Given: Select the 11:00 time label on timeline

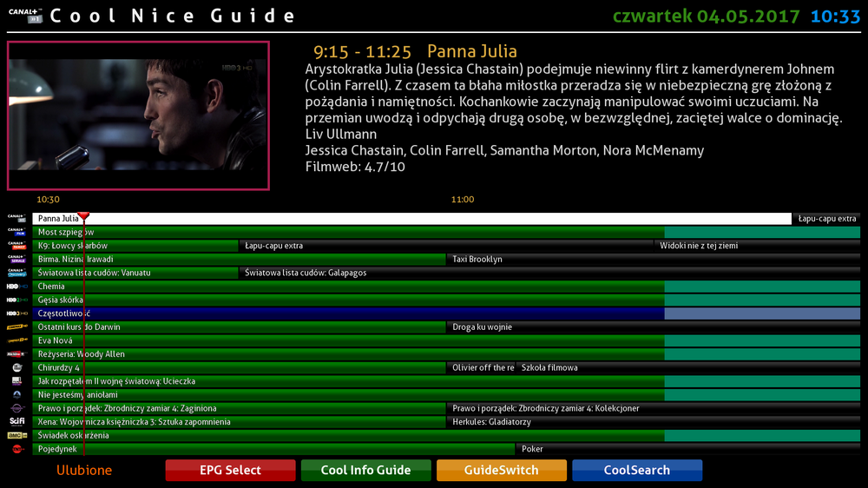Looking at the screenshot, I should [463, 200].
